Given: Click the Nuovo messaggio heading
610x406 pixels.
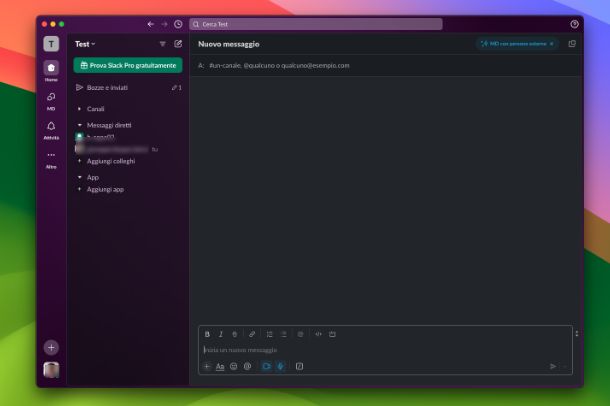Looking at the screenshot, I should coord(229,44).
